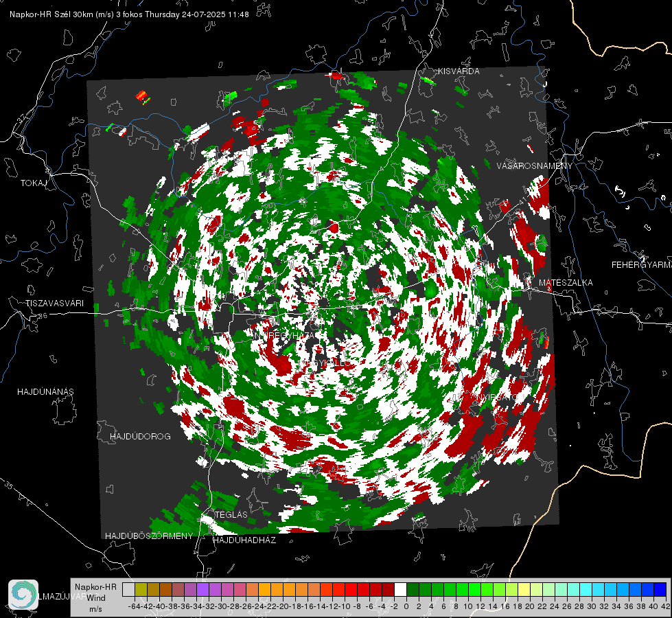Click the radar title text Napkor-HR Szél 30km
The width and height of the screenshot is (672, 618).
point(62,14)
